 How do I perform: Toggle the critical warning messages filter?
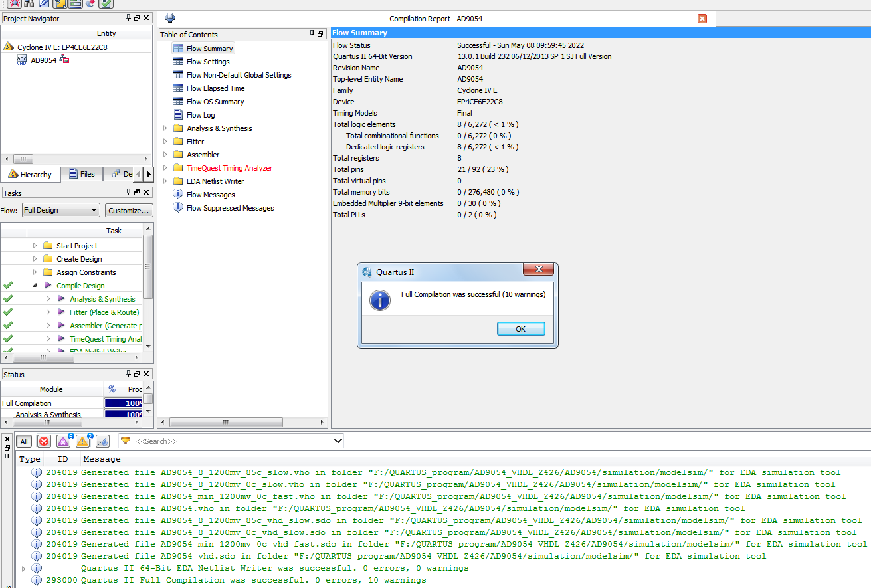(63, 441)
